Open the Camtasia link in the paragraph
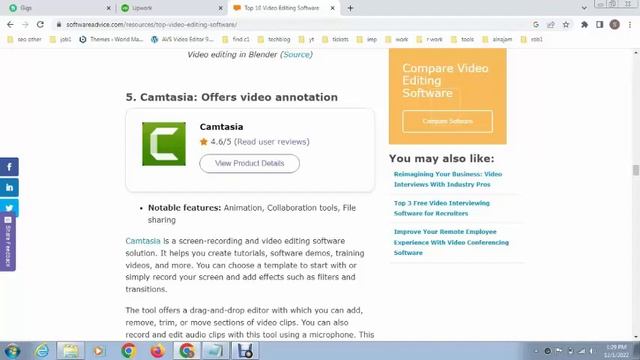Screen dimensions: 640x360 click(x=143, y=241)
